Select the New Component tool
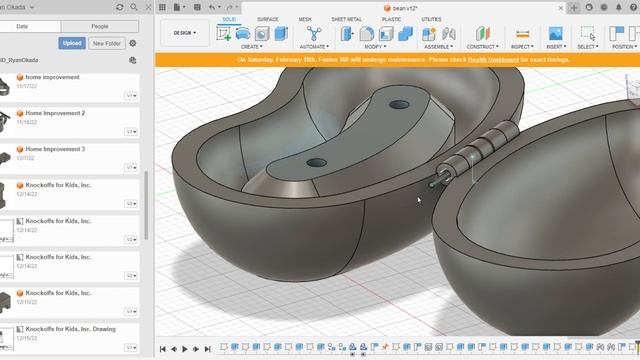The width and height of the screenshot is (640, 360). (429, 33)
